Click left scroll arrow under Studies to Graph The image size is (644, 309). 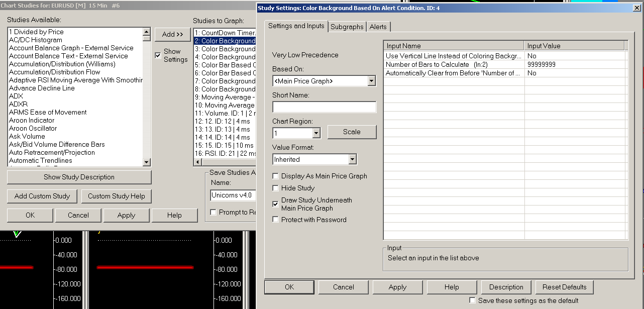pyautogui.click(x=197, y=162)
